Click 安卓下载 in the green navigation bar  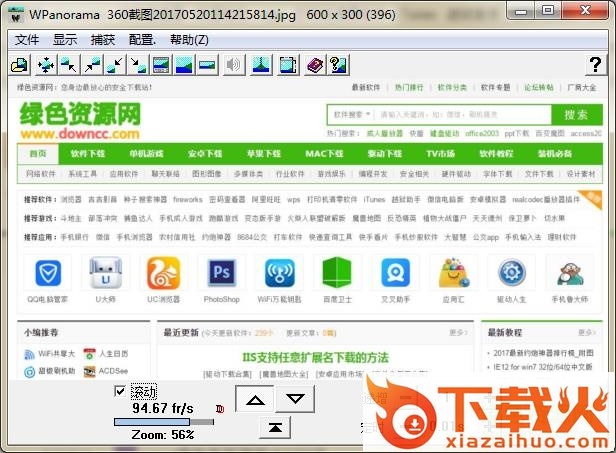tap(205, 154)
